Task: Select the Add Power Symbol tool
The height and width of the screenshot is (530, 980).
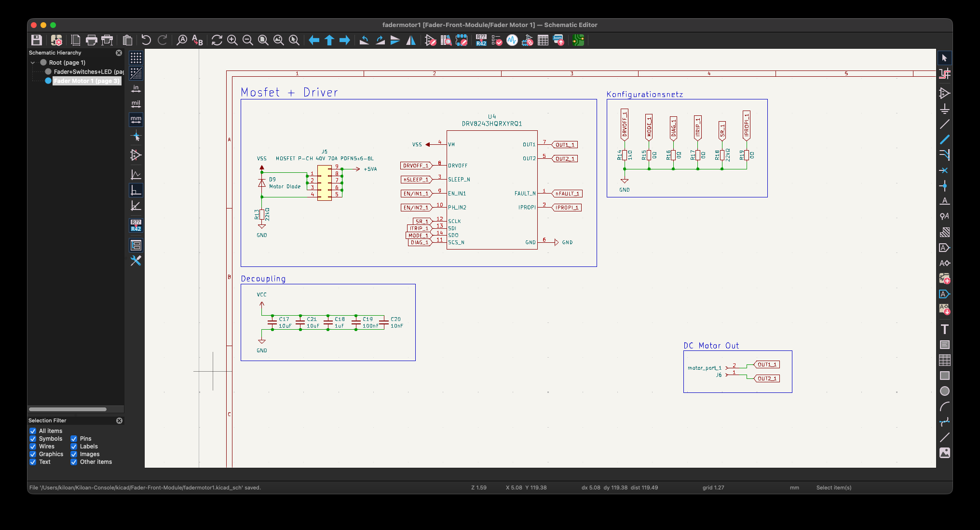Action: pos(944,109)
